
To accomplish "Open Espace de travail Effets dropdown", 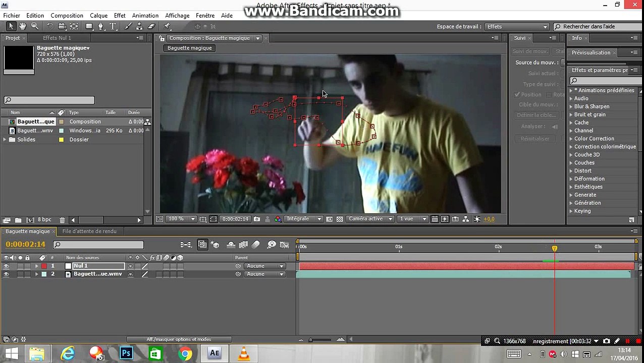I will (x=517, y=26).
